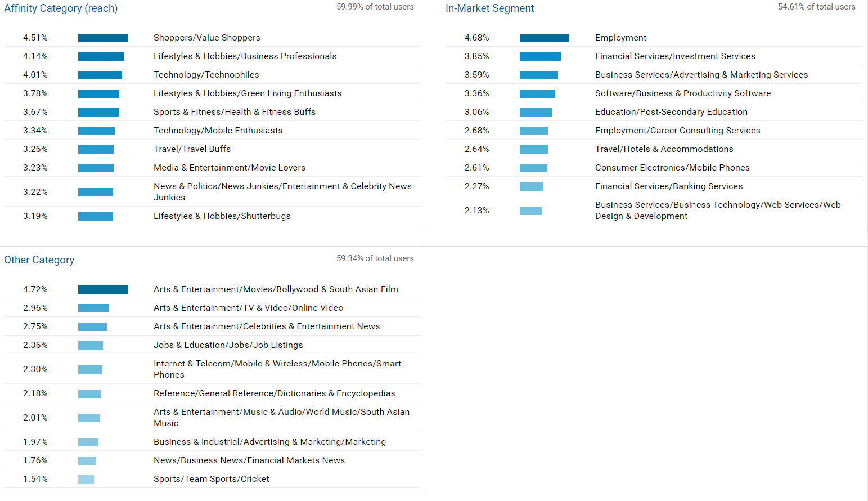Open the Affinity Category (reach) report heading
Screen dimensions: 868x501
point(61,8)
